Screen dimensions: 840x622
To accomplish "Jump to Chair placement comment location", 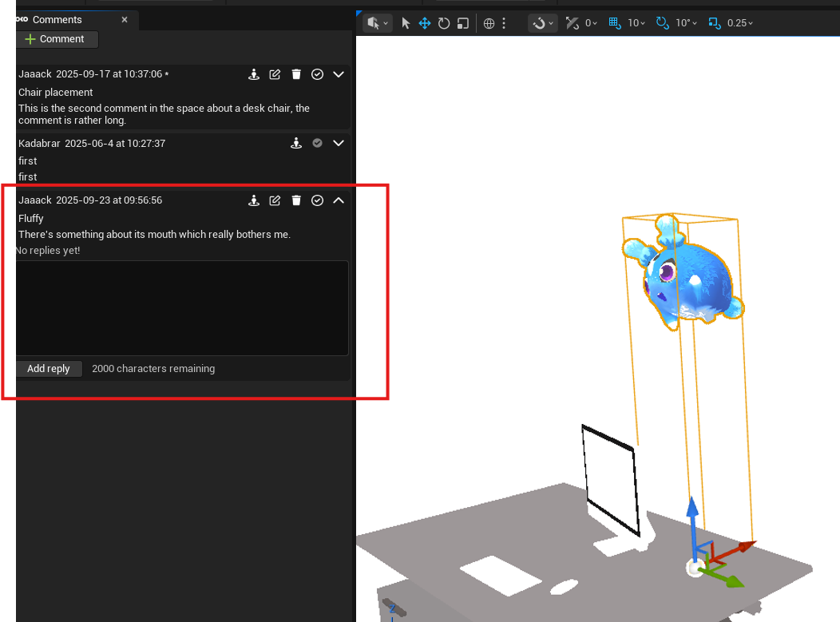I will click(254, 74).
